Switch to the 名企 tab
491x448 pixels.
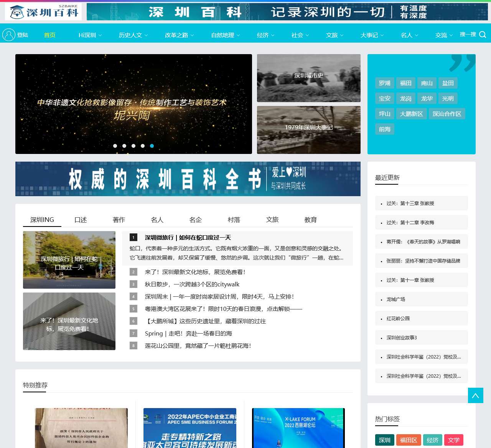click(x=196, y=220)
